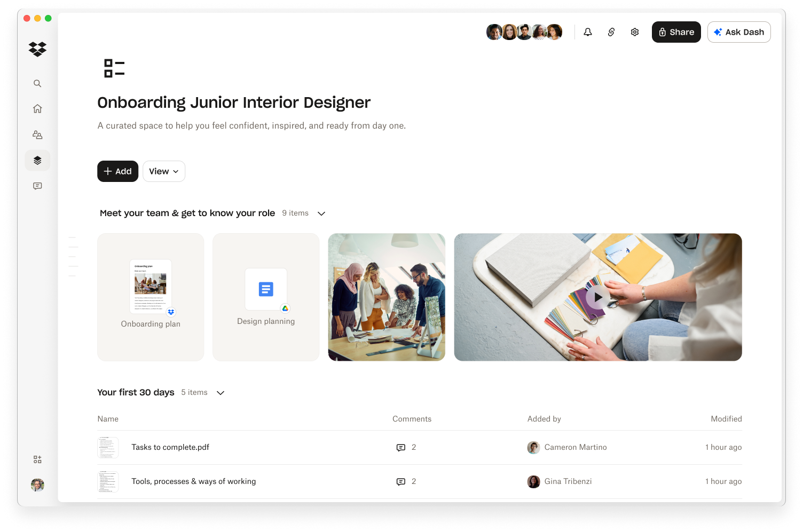Open the Design planning card
Image resolution: width=803 pixels, height=532 pixels.
(x=266, y=297)
